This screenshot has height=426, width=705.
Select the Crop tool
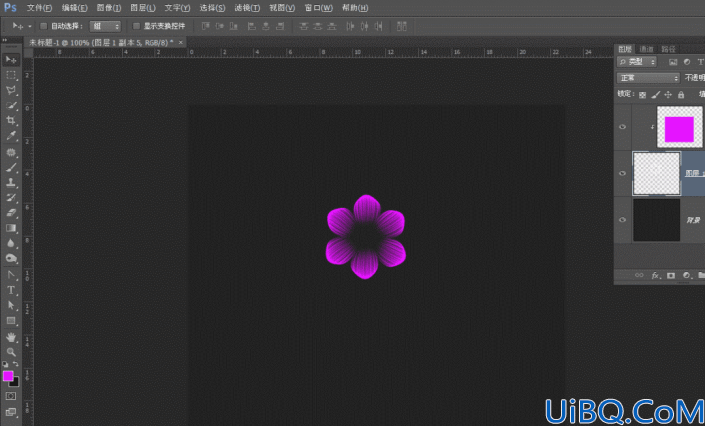pyautogui.click(x=11, y=121)
